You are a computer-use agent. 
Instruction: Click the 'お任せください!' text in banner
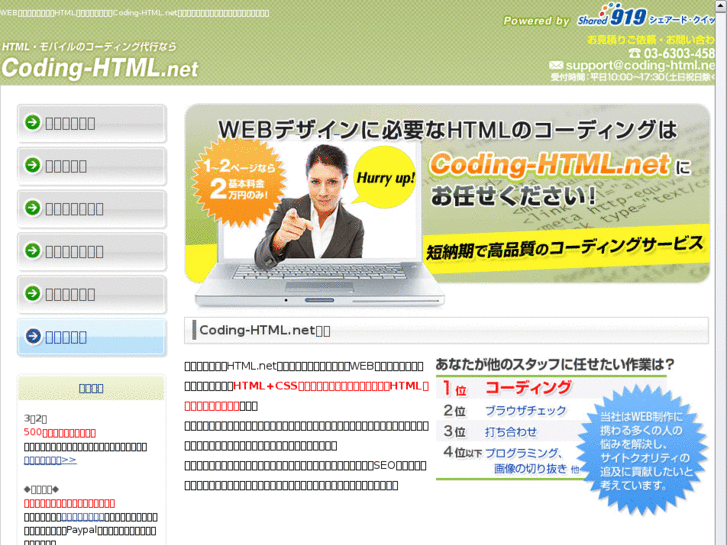pyautogui.click(x=514, y=196)
